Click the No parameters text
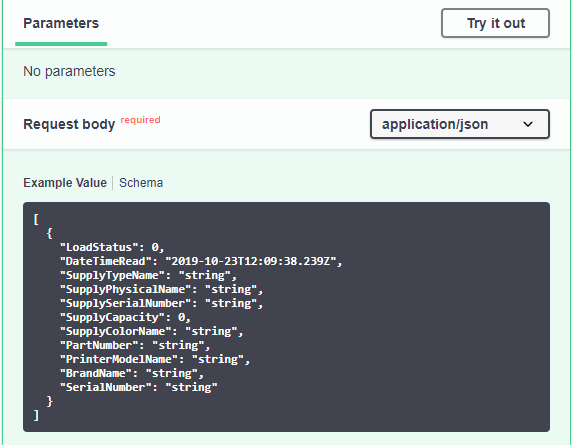 tap(69, 71)
